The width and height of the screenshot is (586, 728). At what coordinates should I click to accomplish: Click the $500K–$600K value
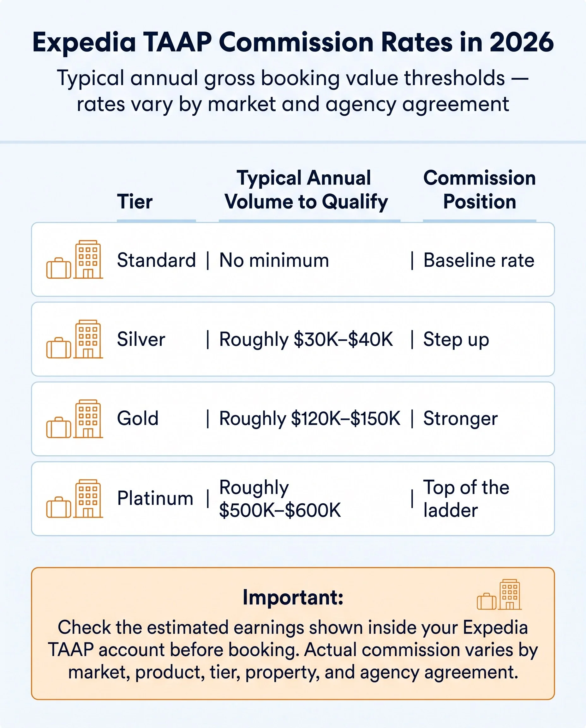point(280,510)
